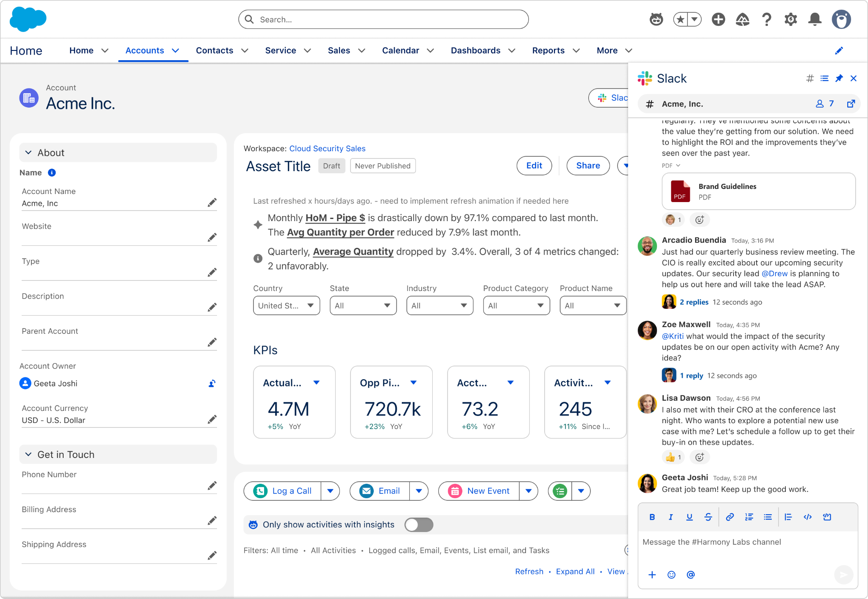The image size is (868, 599).
Task: Open the Actual KPI card dropdown
Action: (x=316, y=383)
